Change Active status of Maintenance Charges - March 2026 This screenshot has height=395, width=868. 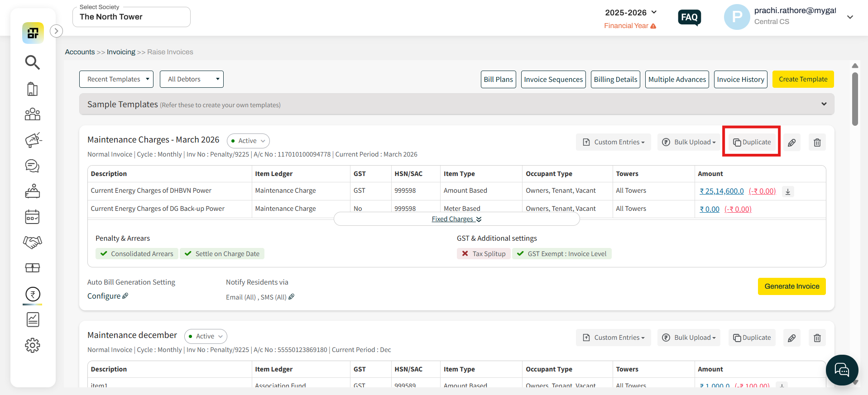(x=248, y=141)
